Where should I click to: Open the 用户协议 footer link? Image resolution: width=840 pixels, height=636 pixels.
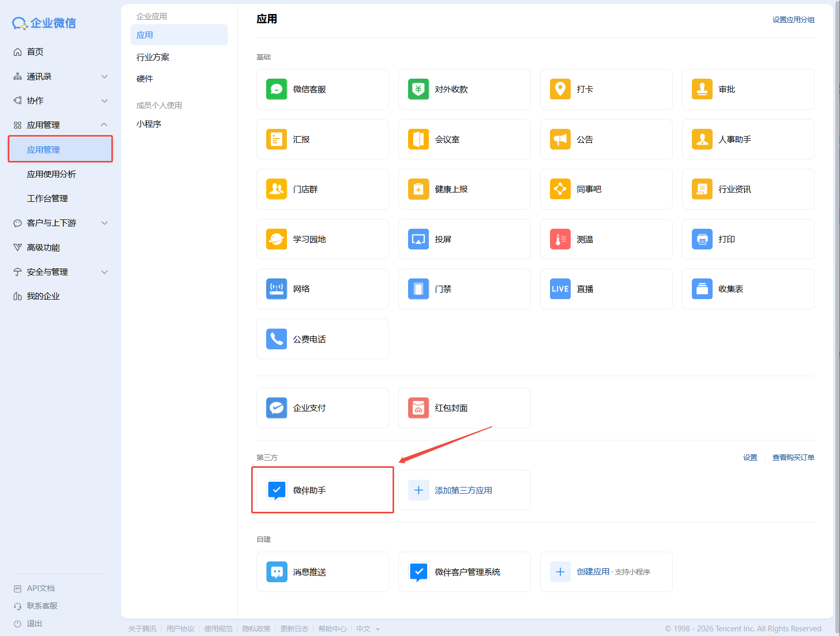[x=180, y=629]
